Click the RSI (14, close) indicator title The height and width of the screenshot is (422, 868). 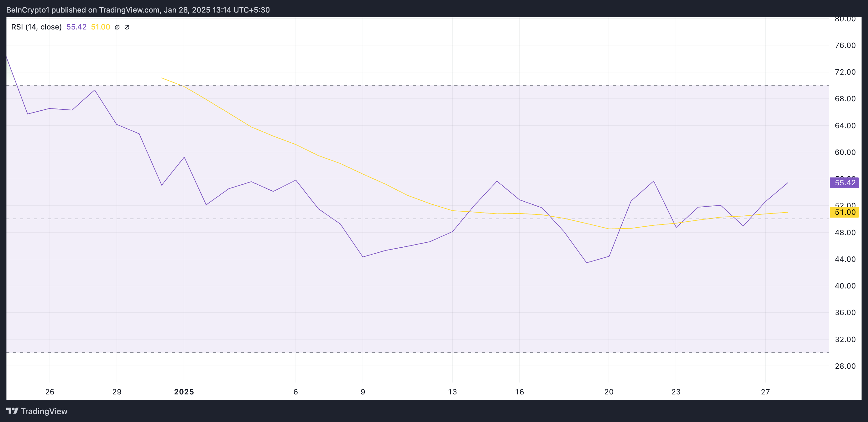[36, 27]
